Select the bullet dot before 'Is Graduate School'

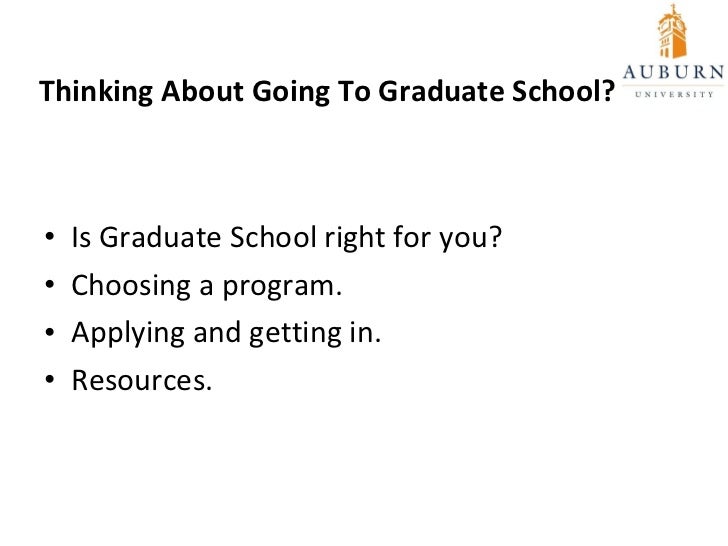[50, 237]
